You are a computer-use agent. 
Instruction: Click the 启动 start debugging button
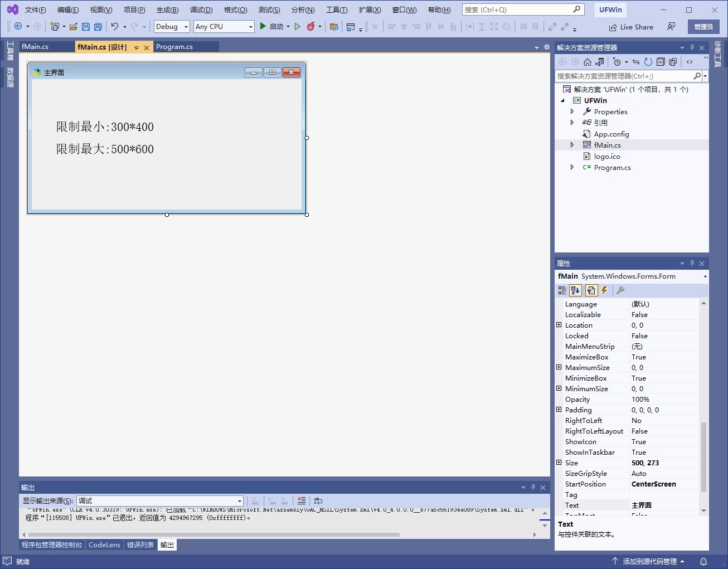point(271,27)
